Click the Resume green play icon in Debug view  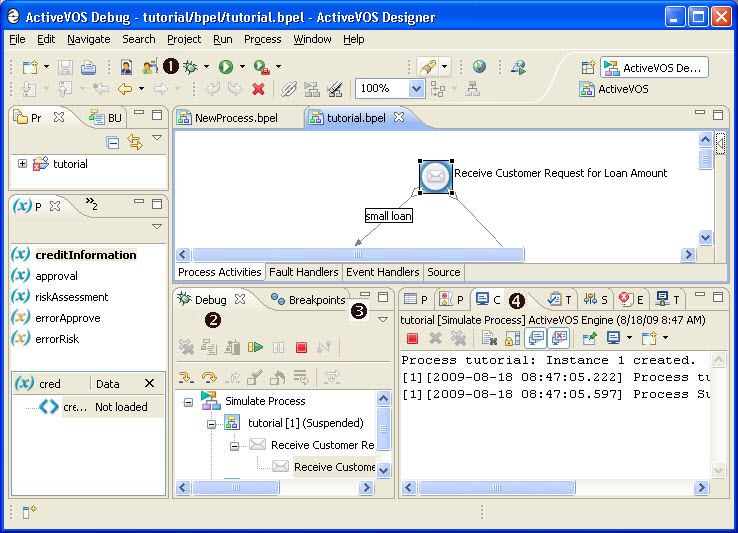coord(256,347)
